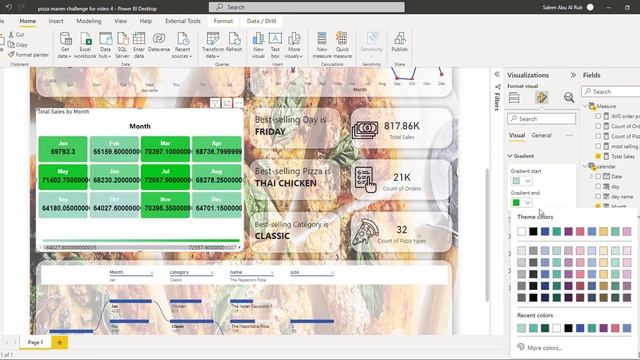
Task: Switch to General formatting tab
Action: pyautogui.click(x=542, y=135)
